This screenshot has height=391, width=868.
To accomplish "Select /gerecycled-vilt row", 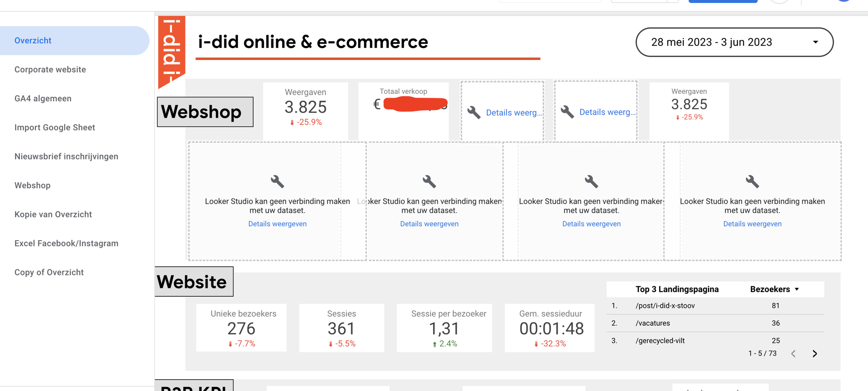I will click(715, 341).
